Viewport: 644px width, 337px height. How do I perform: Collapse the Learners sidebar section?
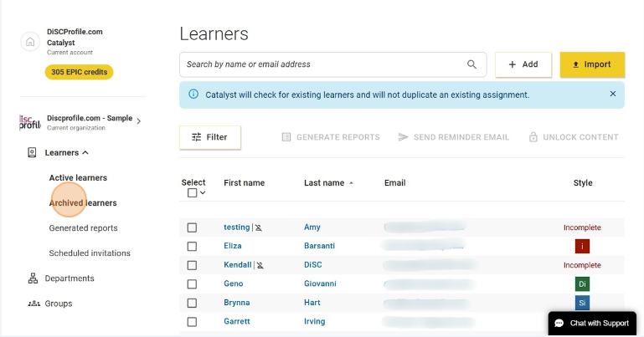point(85,152)
